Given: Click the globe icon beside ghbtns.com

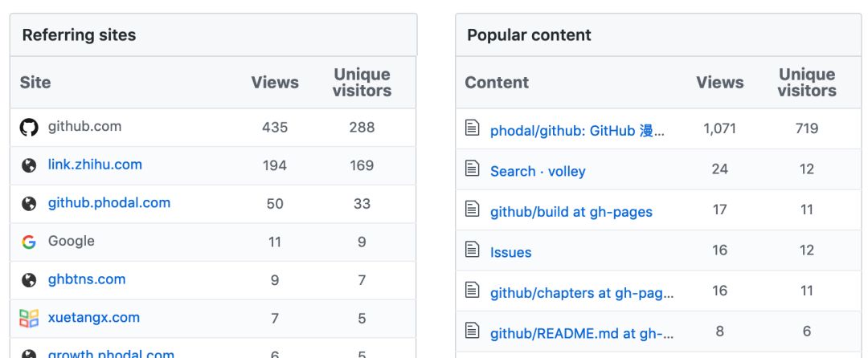Looking at the screenshot, I should coord(29,280).
